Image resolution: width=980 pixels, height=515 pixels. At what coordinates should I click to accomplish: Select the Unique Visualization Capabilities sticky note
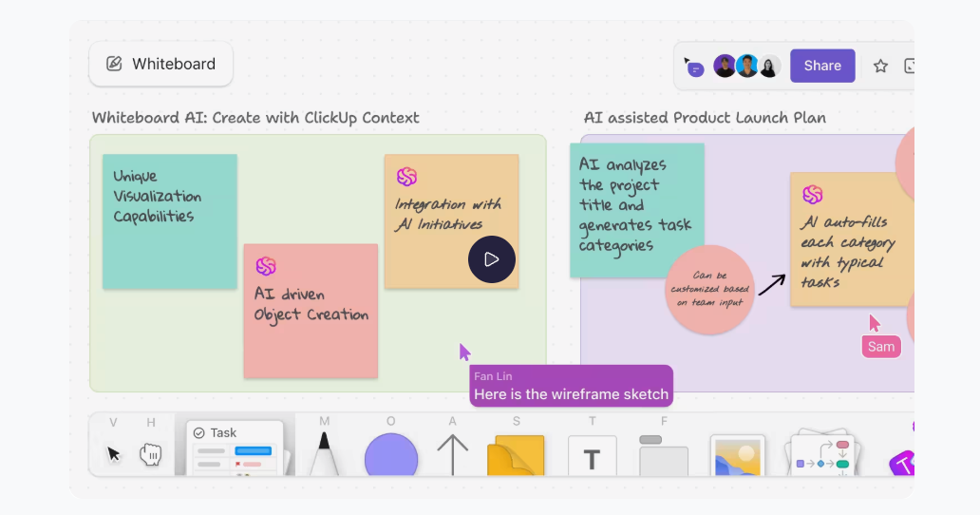pyautogui.click(x=169, y=221)
